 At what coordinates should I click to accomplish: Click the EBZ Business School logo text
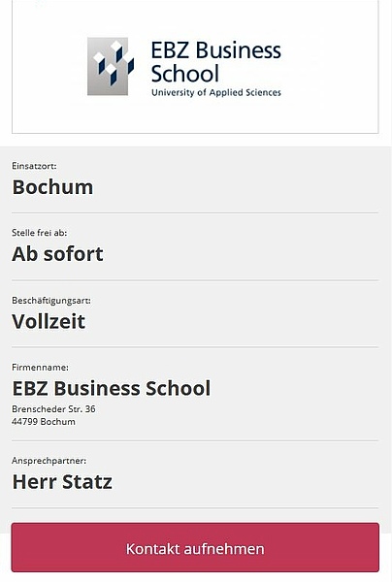[x=216, y=62]
